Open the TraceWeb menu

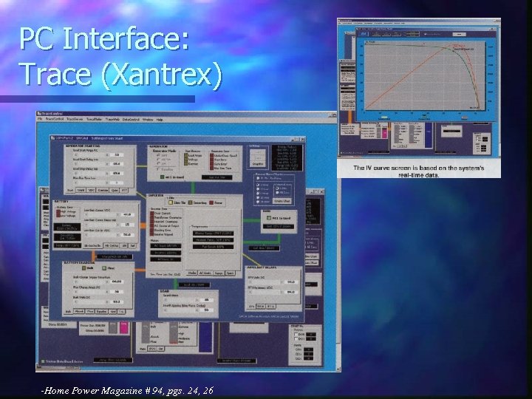point(112,120)
